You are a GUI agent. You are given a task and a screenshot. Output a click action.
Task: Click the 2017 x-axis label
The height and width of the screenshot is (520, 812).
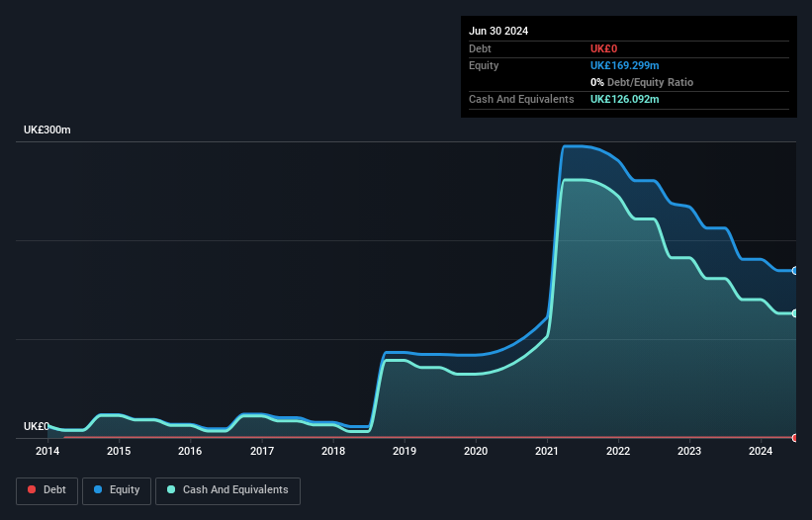coord(262,451)
